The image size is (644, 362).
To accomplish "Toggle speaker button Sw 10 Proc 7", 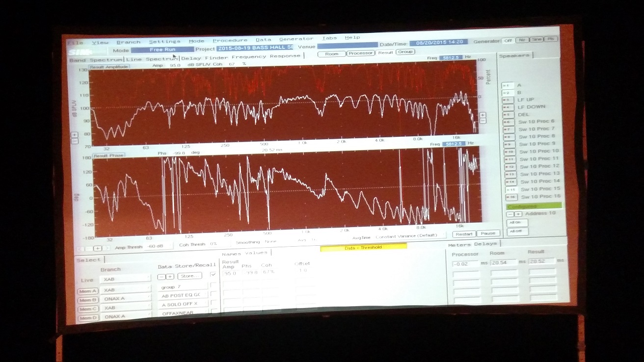I will [509, 129].
